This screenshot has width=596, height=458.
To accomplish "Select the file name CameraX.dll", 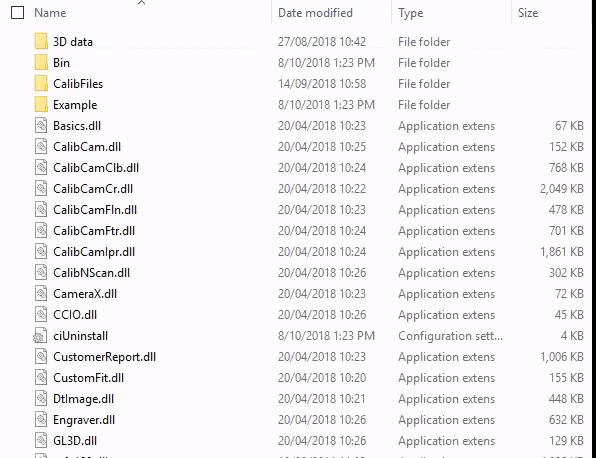I will coord(85,294).
